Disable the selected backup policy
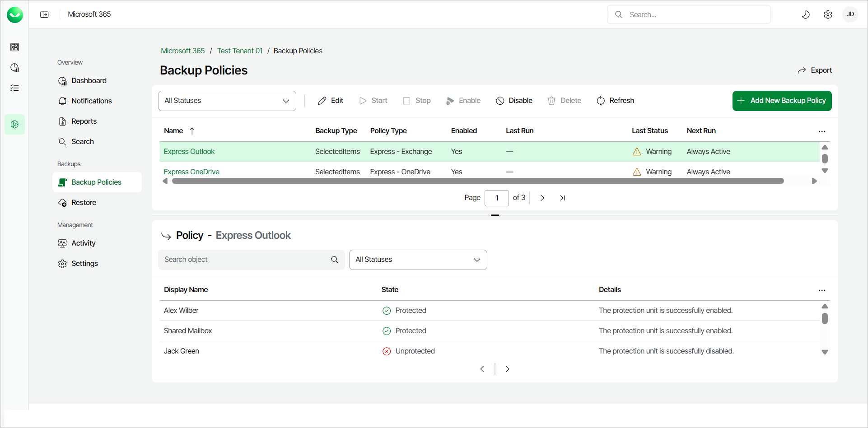 pyautogui.click(x=514, y=101)
